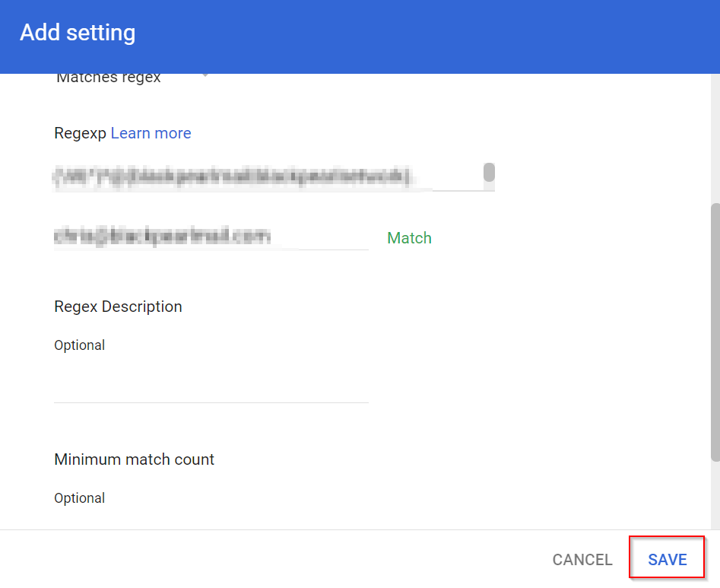Screen dimensions: 720x588
Task: Click "Optional" under Regex Description
Action: [x=79, y=345]
